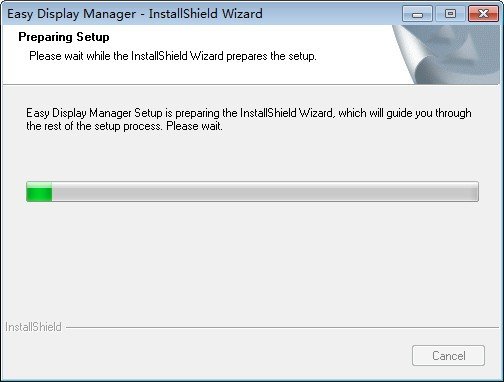Screen dimensions: 504x382
Task: Click the 'Please wait while' subtitle text
Action: click(173, 56)
